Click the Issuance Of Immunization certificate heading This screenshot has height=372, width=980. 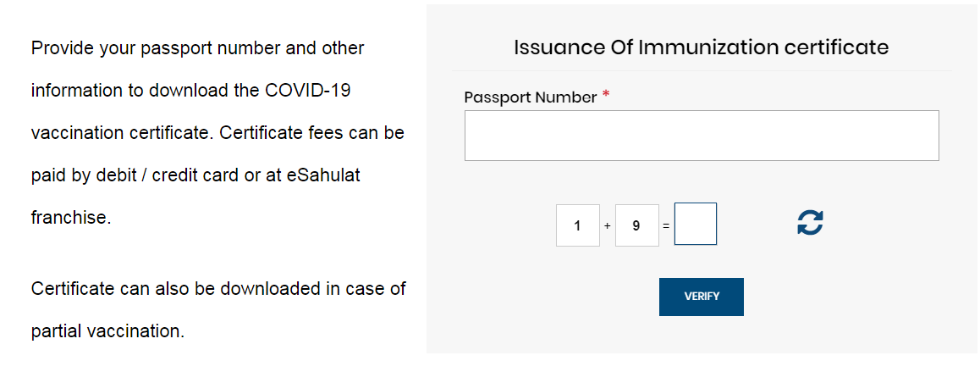pyautogui.click(x=702, y=47)
